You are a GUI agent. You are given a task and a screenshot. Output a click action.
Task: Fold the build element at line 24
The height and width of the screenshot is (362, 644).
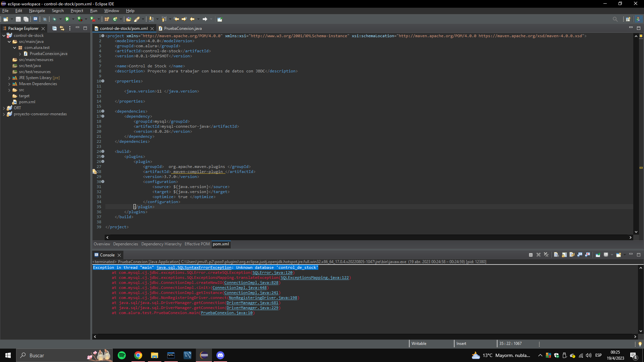tap(103, 152)
